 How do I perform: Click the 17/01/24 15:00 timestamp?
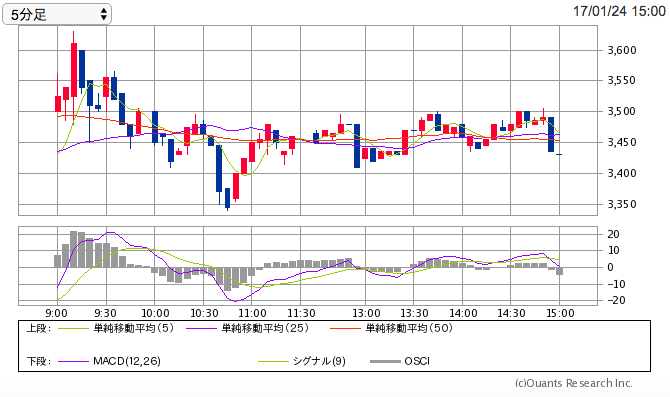coord(619,11)
